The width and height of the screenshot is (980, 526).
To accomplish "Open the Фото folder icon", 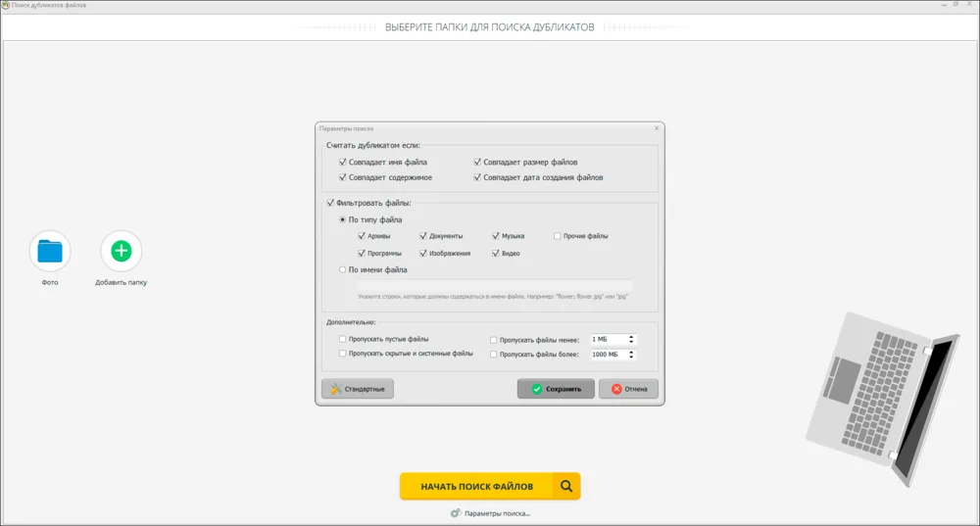I will [50, 251].
